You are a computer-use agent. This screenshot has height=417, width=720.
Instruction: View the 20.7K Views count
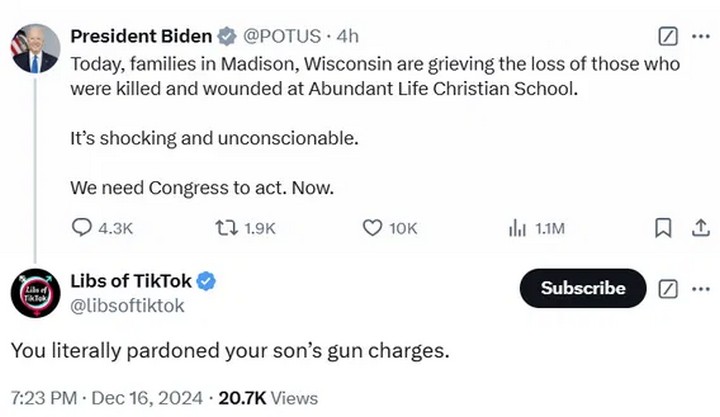pos(268,398)
